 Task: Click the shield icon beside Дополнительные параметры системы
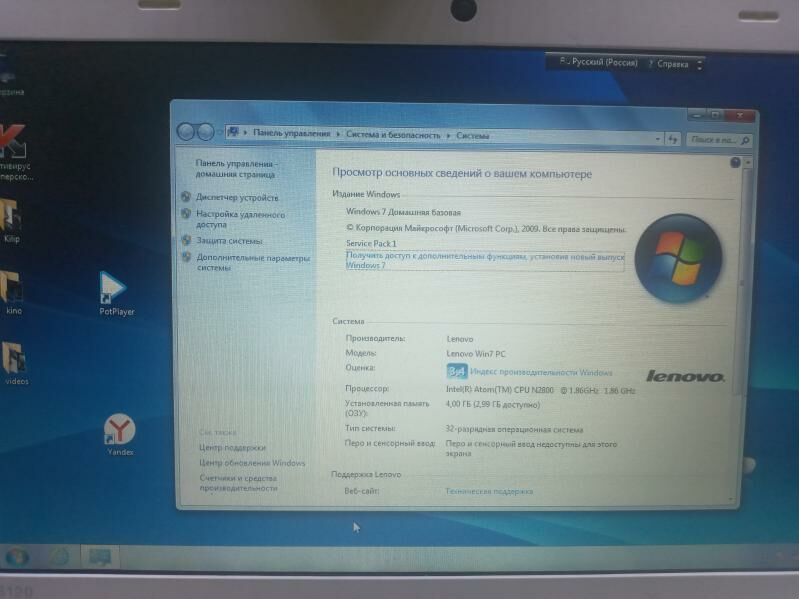tap(187, 257)
